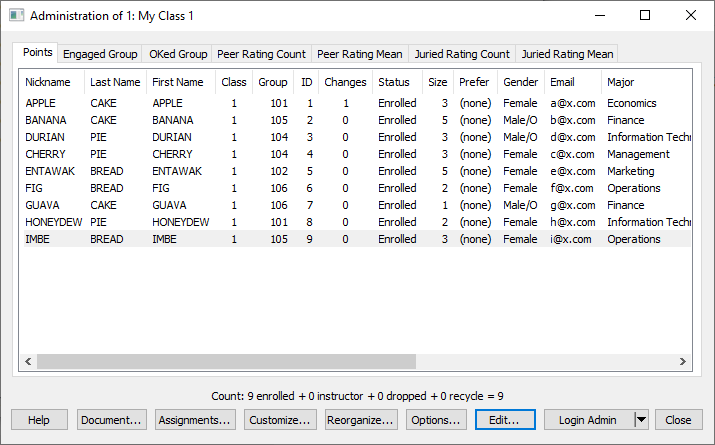Image resolution: width=715 pixels, height=445 pixels.
Task: Open the Options... dialog
Action: coord(436,419)
